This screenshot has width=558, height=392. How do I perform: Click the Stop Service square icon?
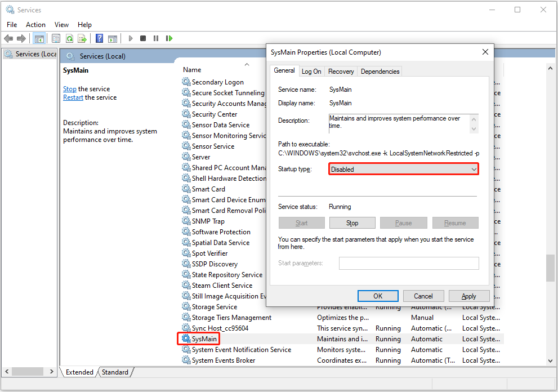click(x=143, y=38)
